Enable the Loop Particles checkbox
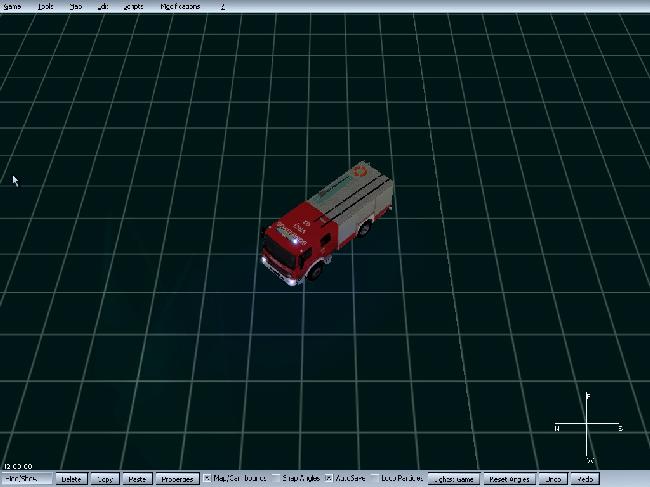 click(x=375, y=478)
